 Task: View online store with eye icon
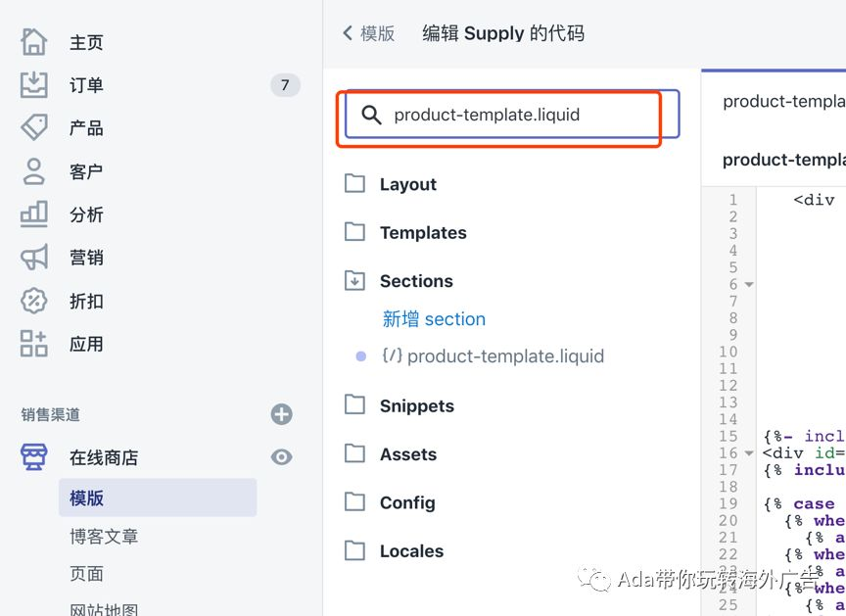coord(282,457)
